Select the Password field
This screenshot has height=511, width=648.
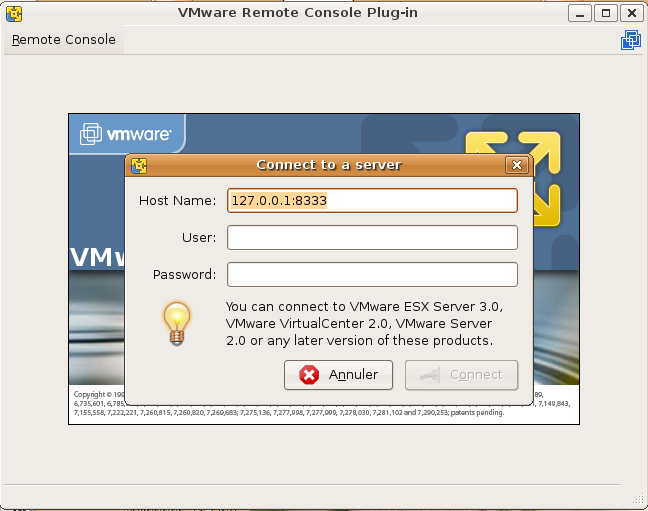tap(372, 275)
